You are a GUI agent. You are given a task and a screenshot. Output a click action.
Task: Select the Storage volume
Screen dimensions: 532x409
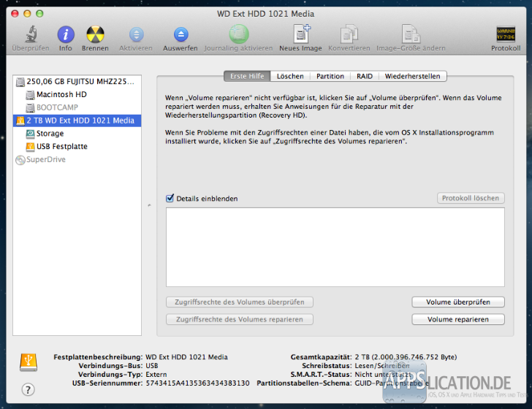pos(77,133)
